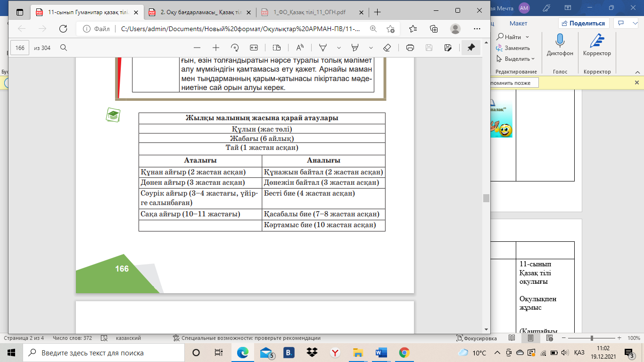Viewport: 644px width, 362px height.
Task: Open the Выделить dropdown in Word
Action: coord(533,59)
